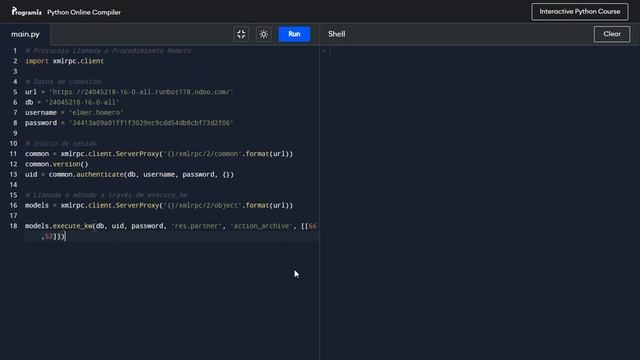Screen dimensions: 640x360
Task: Click the Python Online Compiler title
Action: [x=84, y=12]
